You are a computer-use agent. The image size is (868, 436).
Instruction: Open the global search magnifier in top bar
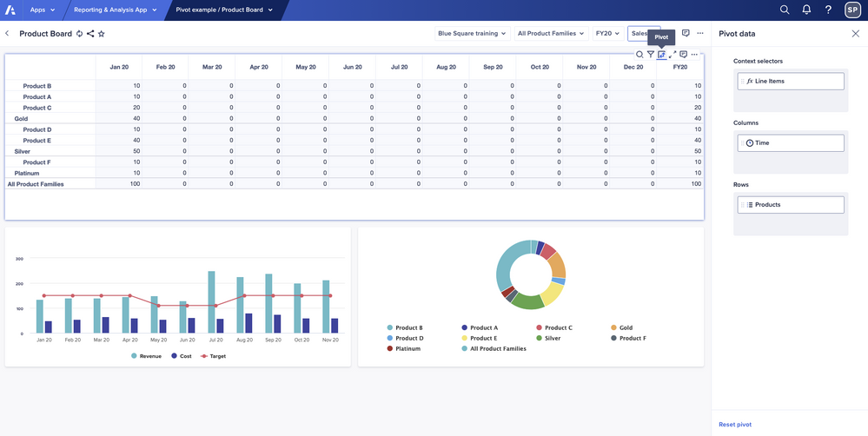(785, 10)
